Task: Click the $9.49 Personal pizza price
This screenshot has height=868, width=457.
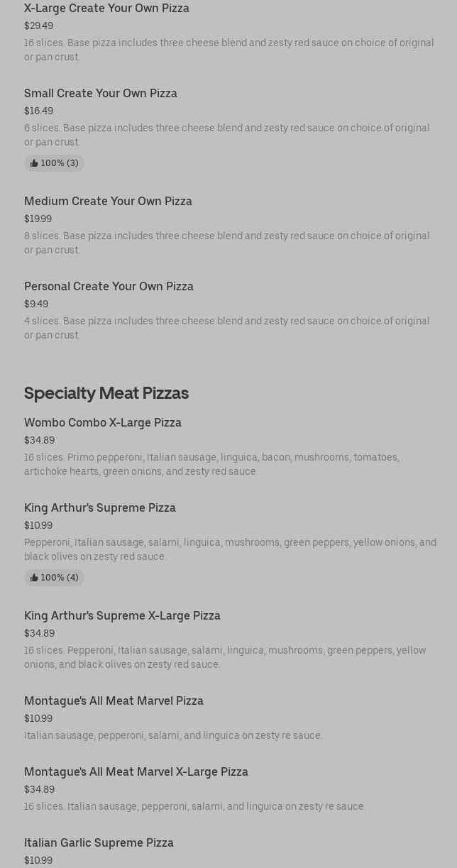Action: click(36, 304)
